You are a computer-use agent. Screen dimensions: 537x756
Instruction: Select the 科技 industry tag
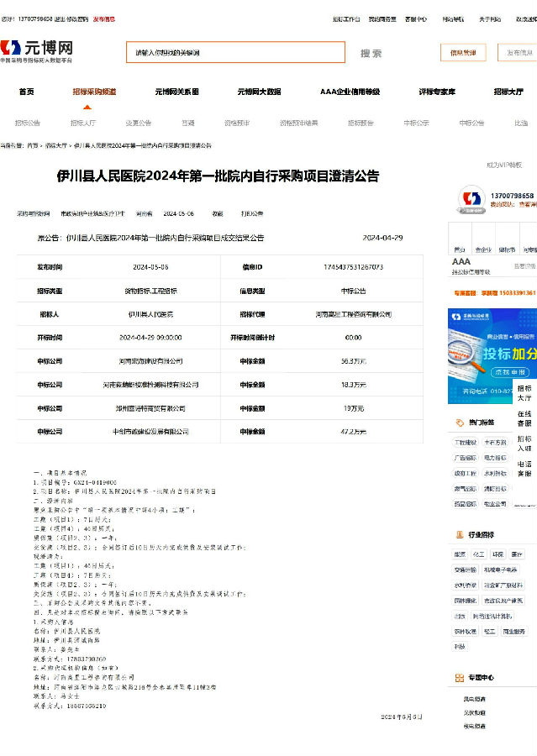pyautogui.click(x=460, y=647)
